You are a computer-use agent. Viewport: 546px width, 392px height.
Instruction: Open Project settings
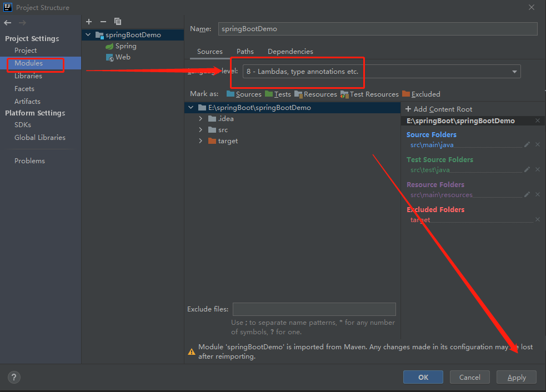coord(26,51)
